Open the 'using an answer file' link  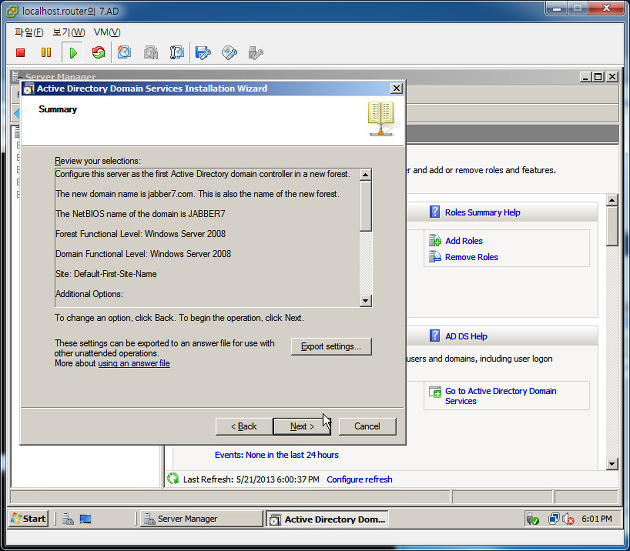pos(134,363)
